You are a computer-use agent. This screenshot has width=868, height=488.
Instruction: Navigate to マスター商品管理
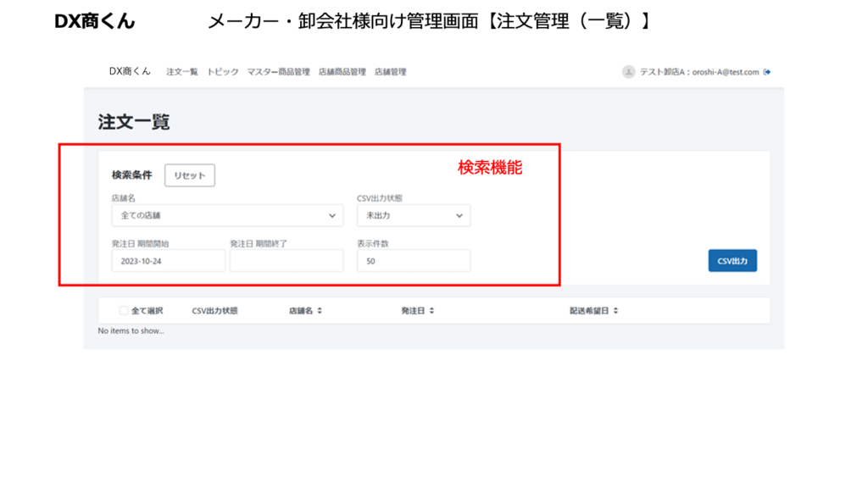coord(278,72)
